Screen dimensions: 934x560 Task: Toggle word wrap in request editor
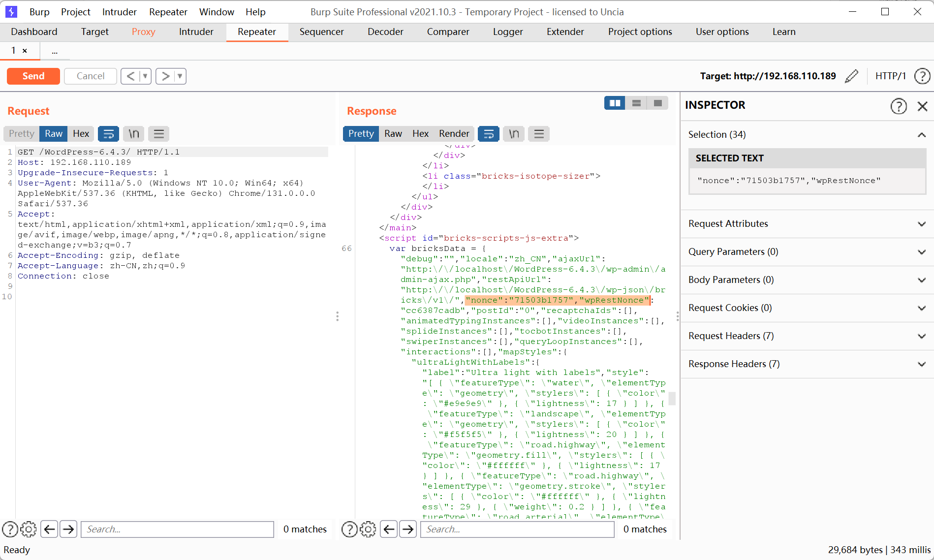pyautogui.click(x=108, y=134)
